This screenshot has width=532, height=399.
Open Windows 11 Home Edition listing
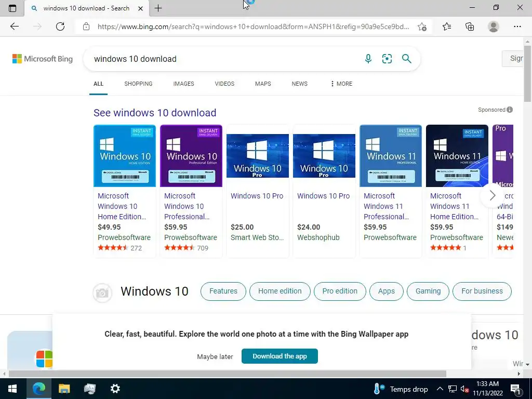point(457,191)
